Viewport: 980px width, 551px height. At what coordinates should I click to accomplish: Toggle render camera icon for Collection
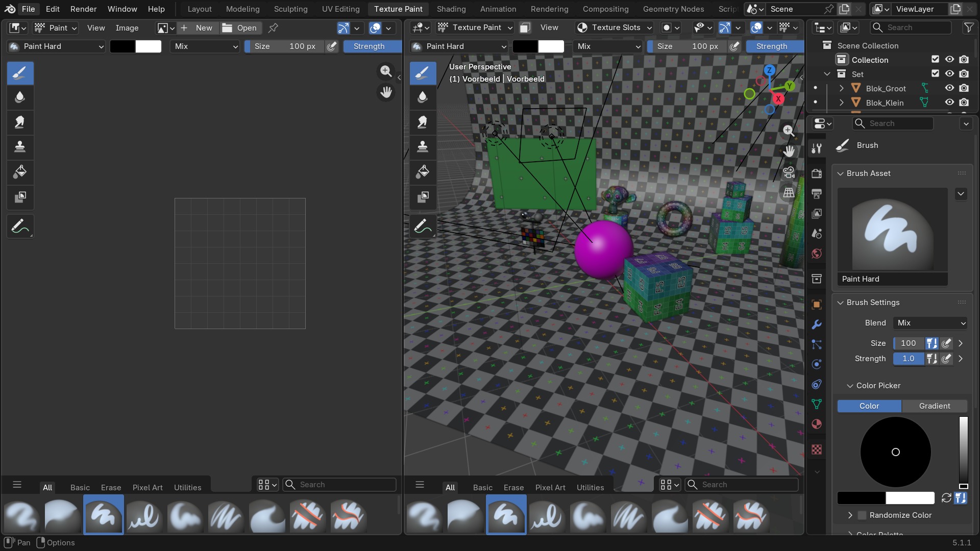click(x=964, y=60)
